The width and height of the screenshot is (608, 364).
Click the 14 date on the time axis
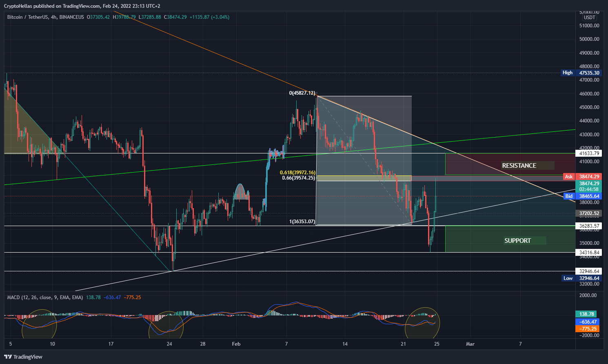(x=345, y=344)
